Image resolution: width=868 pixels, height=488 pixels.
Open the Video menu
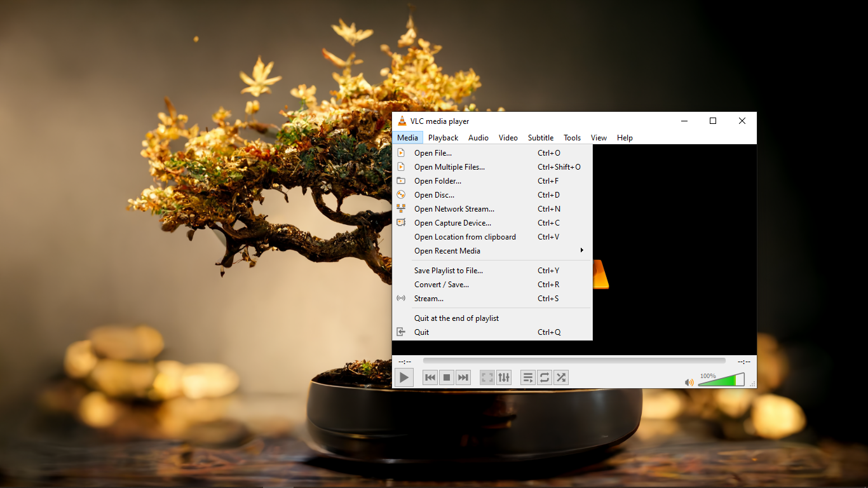pos(508,137)
